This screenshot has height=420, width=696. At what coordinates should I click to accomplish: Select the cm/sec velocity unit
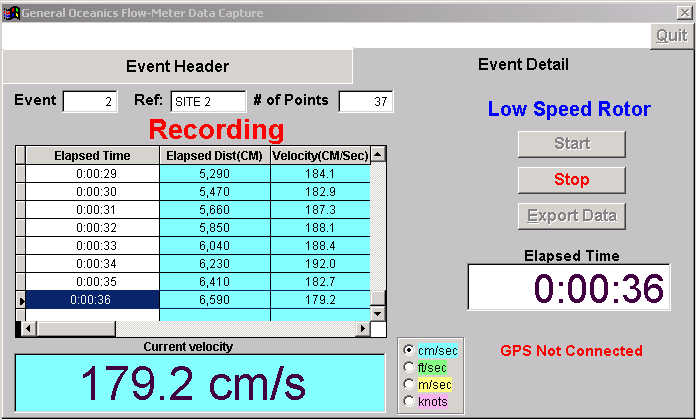point(408,351)
